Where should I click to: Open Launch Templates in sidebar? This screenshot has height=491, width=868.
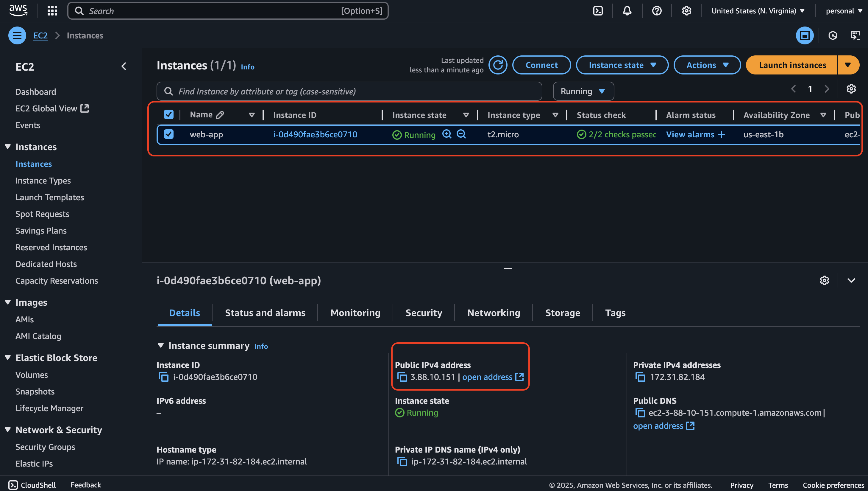pyautogui.click(x=49, y=197)
